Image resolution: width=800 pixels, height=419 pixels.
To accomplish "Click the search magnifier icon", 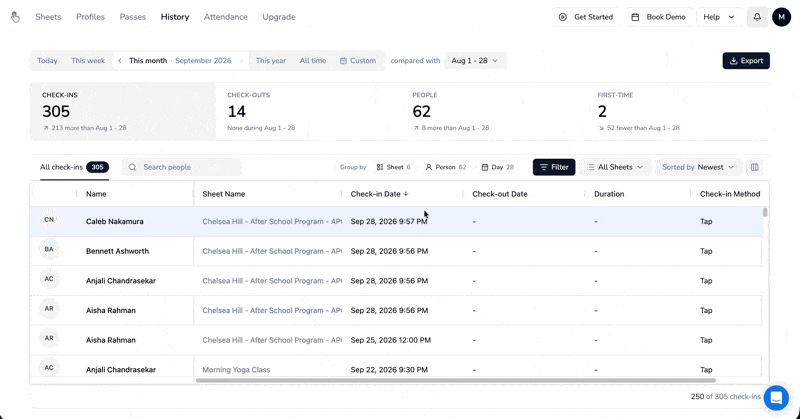I will click(133, 167).
